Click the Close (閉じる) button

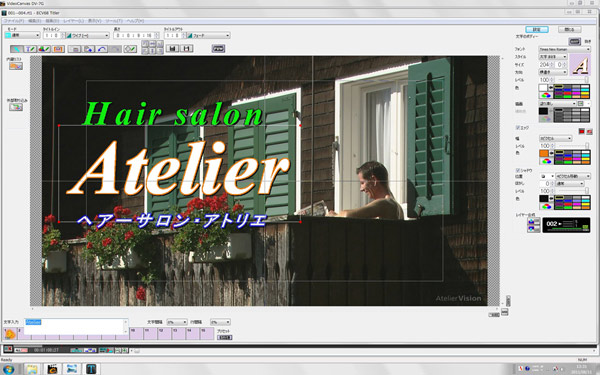[569, 29]
